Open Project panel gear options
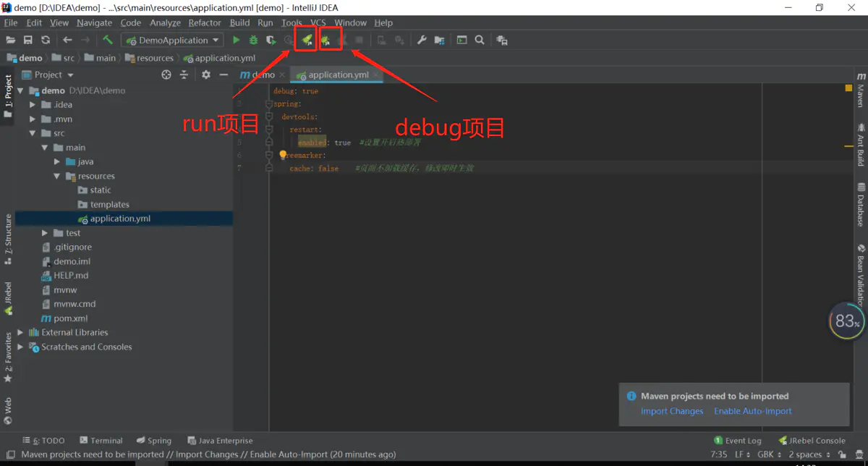868x466 pixels. tap(206, 75)
